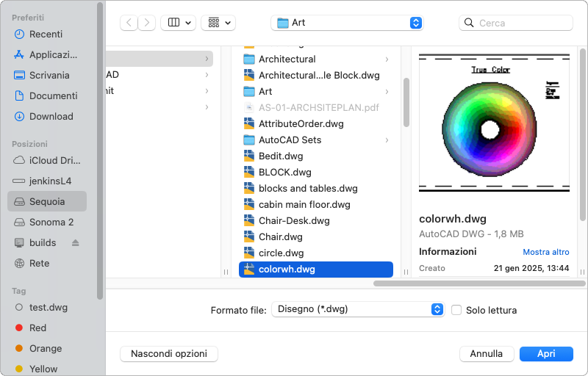This screenshot has height=376, width=588.
Task: Select the Sequoia location in sidebar
Action: point(47,202)
